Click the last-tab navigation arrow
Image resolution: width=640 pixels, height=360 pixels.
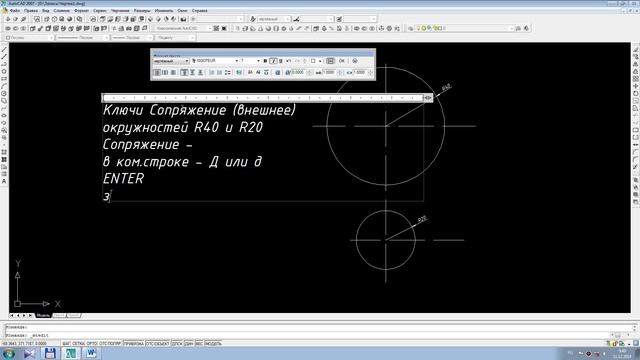click(x=31, y=316)
